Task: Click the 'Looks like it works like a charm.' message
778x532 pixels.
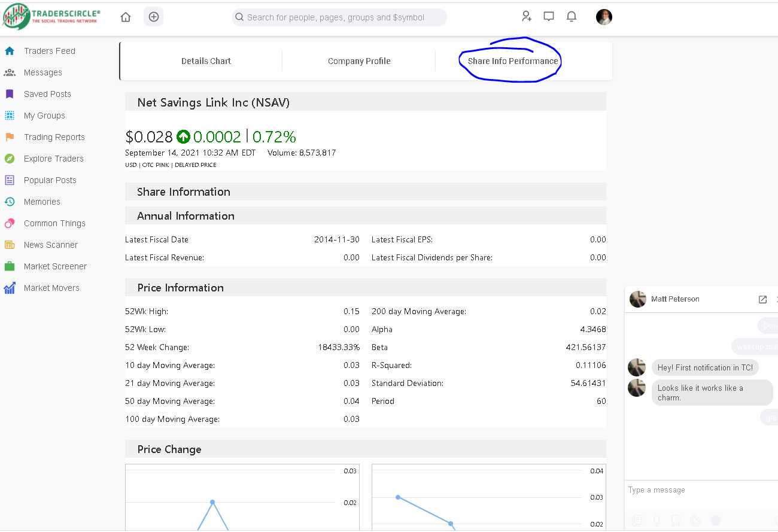Action: pyautogui.click(x=712, y=393)
